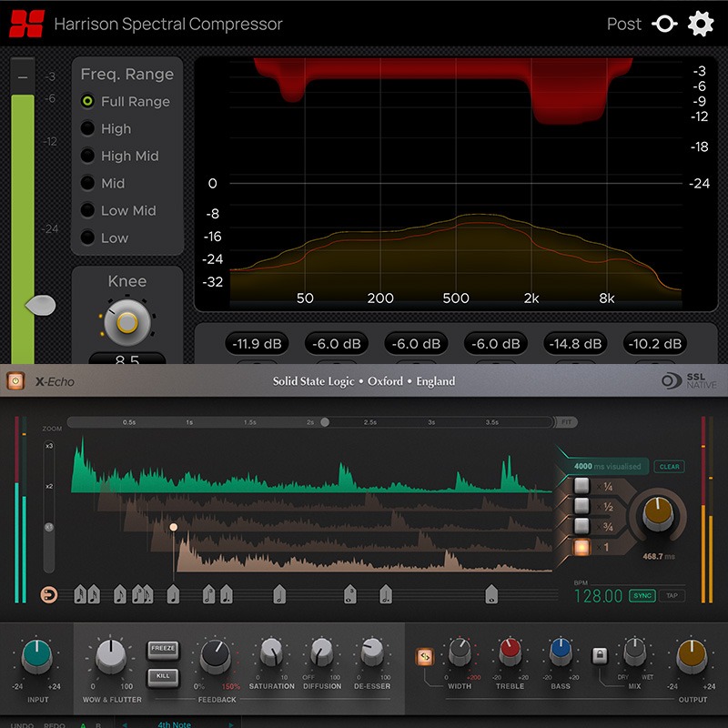This screenshot has width=728, height=728.
Task: Select the High frequency range
Action: [x=106, y=128]
